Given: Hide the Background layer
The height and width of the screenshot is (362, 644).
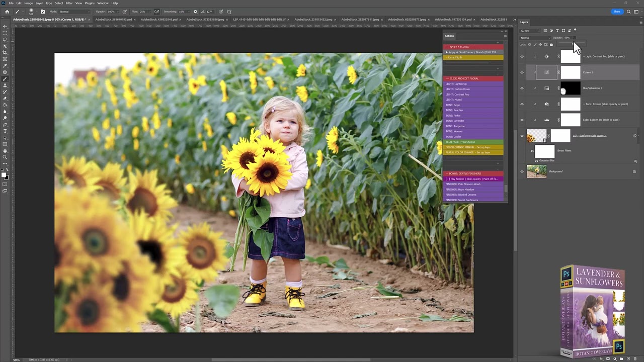Looking at the screenshot, I should point(522,171).
